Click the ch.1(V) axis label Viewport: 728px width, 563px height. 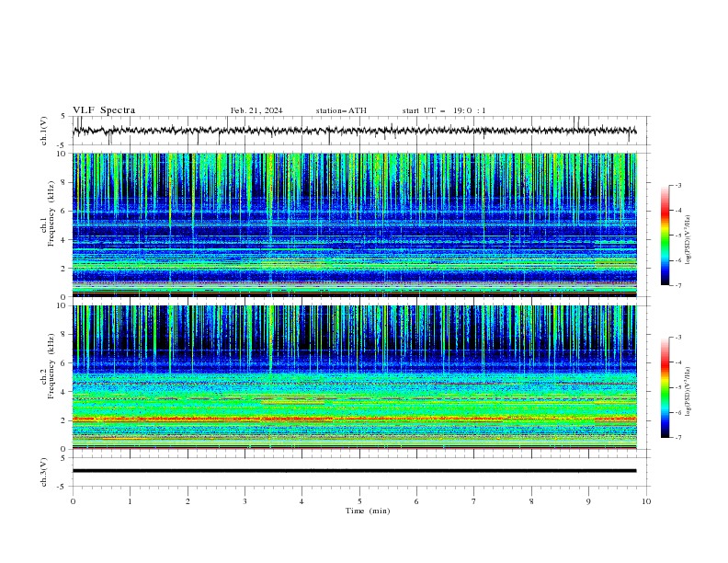(44, 131)
